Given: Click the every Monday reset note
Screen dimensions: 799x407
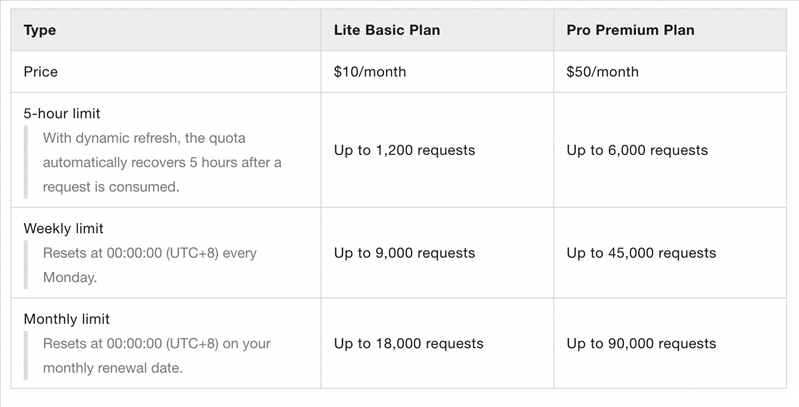Looking at the screenshot, I should [150, 265].
